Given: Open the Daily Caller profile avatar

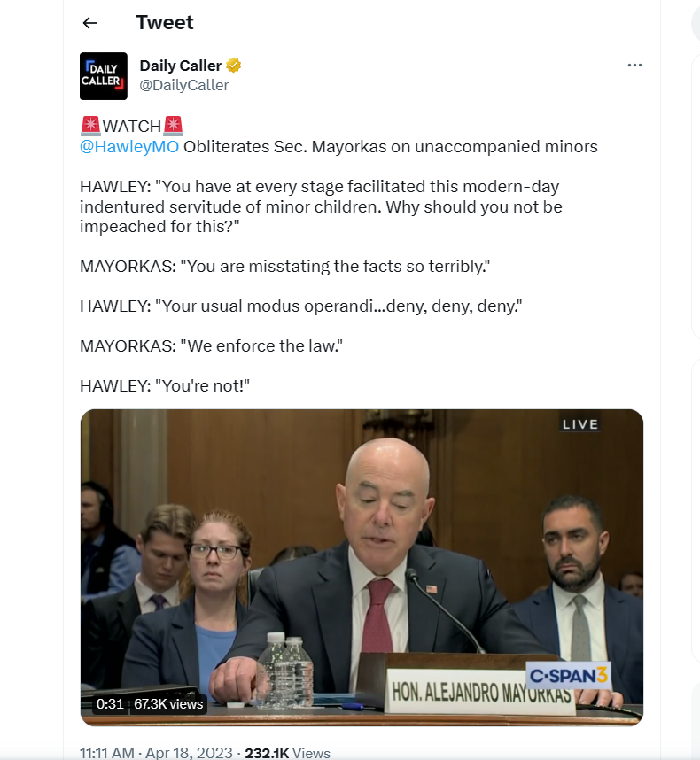Looking at the screenshot, I should pos(104,76).
